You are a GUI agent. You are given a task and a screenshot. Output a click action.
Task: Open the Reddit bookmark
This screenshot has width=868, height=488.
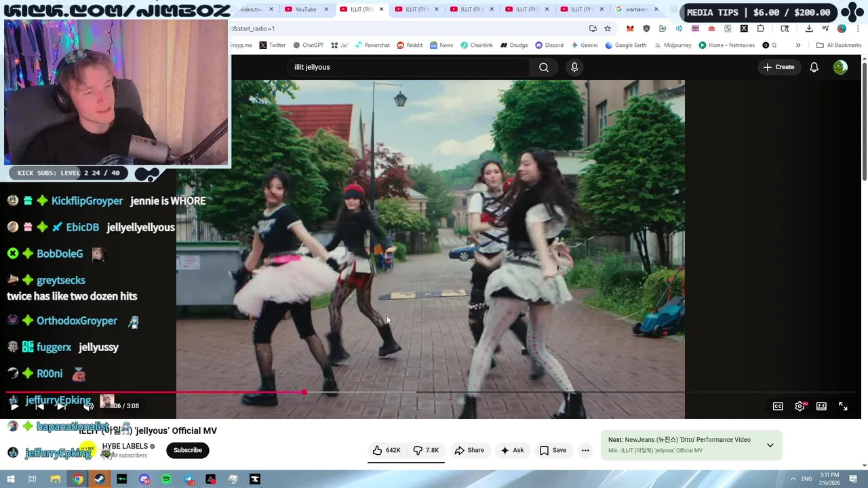coord(410,45)
